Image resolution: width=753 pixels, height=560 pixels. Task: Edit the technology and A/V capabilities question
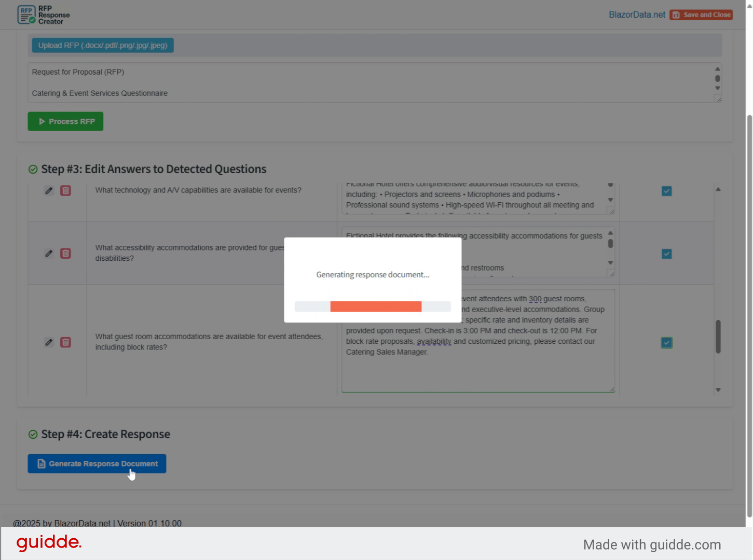[49, 191]
